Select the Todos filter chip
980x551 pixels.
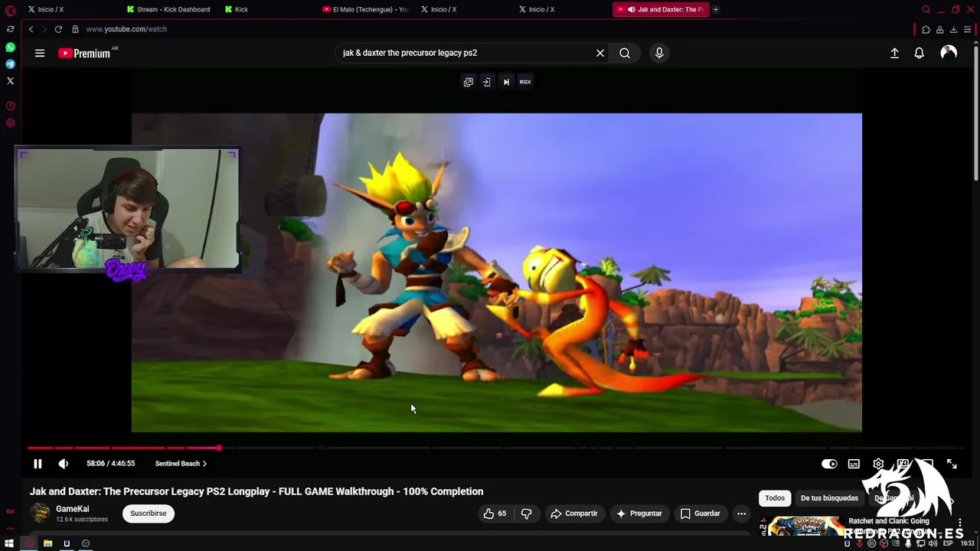tap(775, 498)
